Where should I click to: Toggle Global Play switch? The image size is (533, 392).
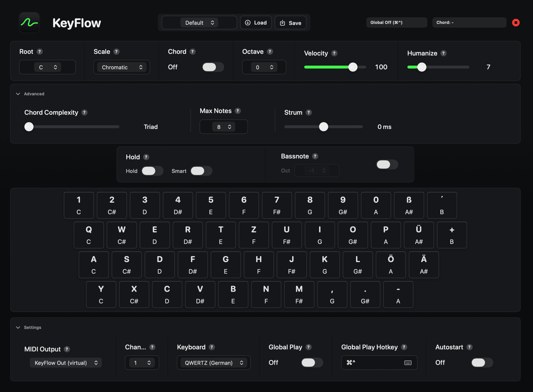point(312,363)
